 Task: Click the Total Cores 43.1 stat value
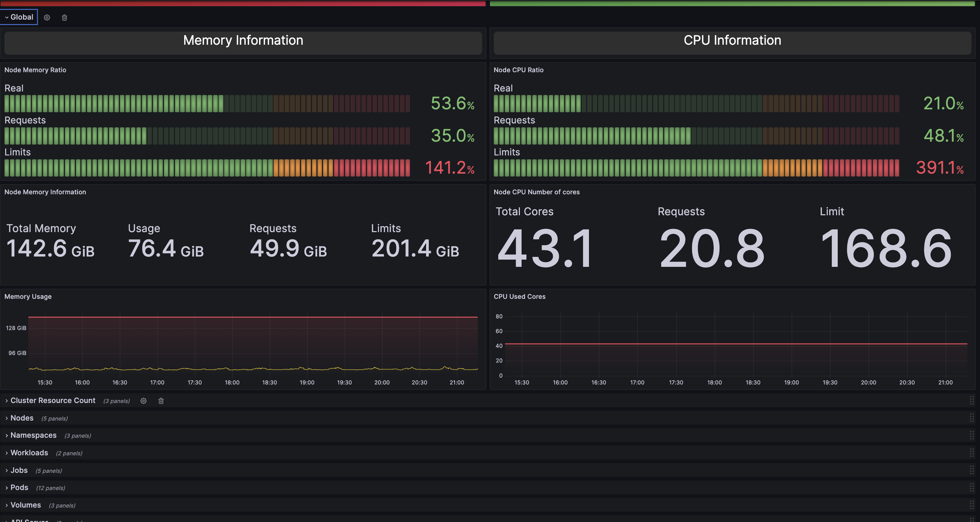545,248
